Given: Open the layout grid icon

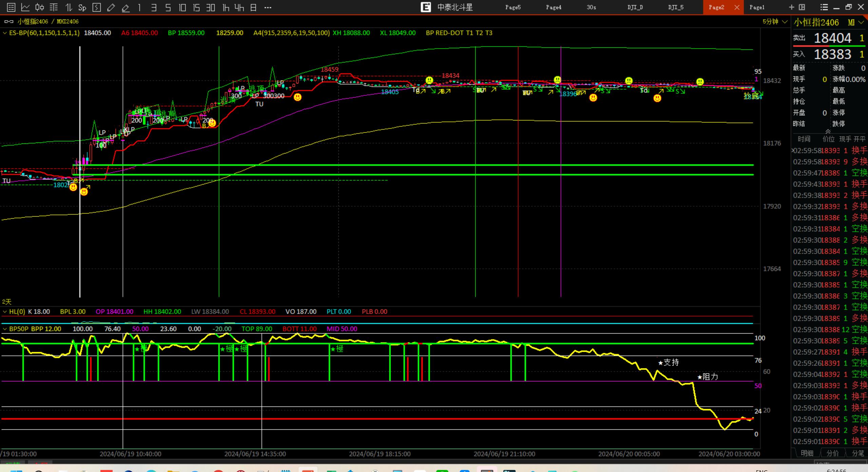Looking at the screenshot, I should [x=802, y=7].
